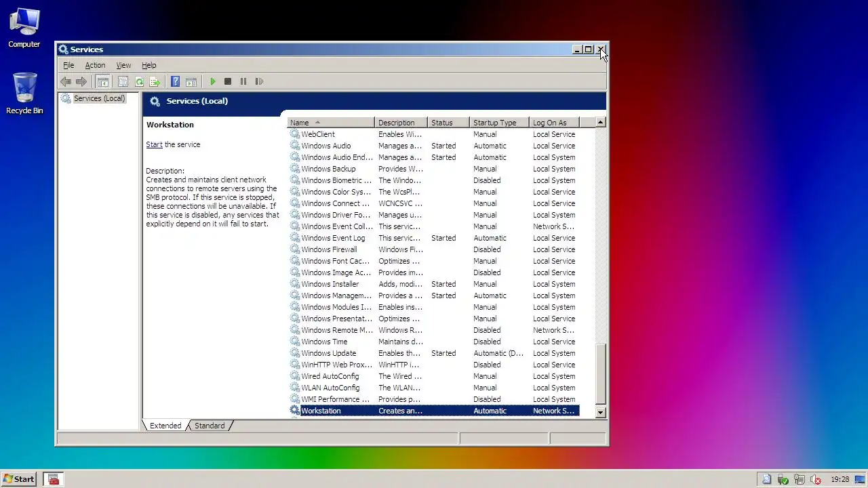Select WinHTTP Web Prox... service row

(434, 365)
